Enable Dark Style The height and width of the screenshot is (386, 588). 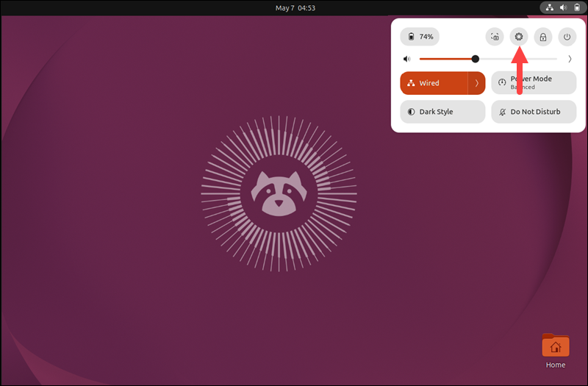[x=443, y=112]
